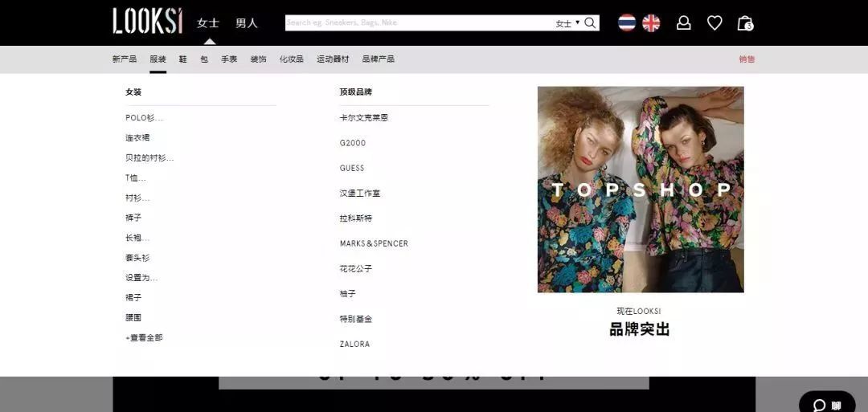
Task: Open the 设置为 category link
Action: click(x=141, y=278)
